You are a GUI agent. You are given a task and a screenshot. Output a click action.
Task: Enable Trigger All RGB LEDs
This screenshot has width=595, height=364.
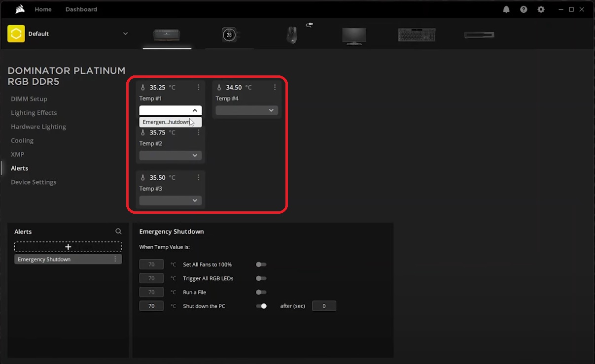click(261, 278)
